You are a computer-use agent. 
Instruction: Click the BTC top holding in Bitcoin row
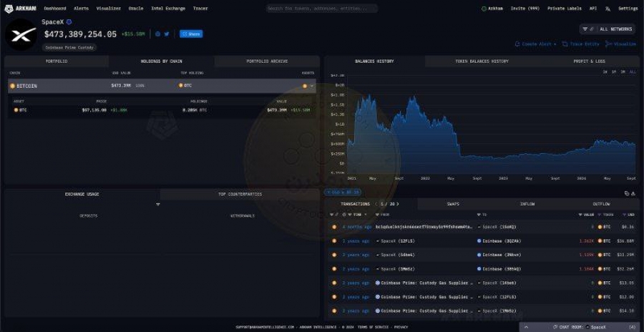point(185,85)
